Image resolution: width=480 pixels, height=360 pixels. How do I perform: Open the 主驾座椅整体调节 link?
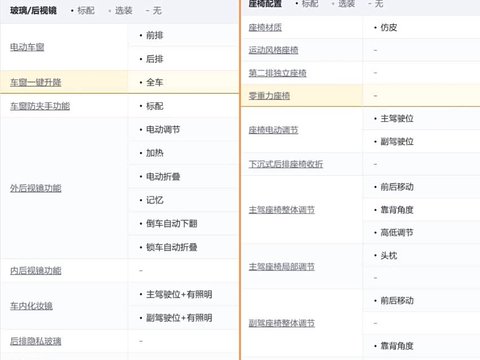coord(282,210)
